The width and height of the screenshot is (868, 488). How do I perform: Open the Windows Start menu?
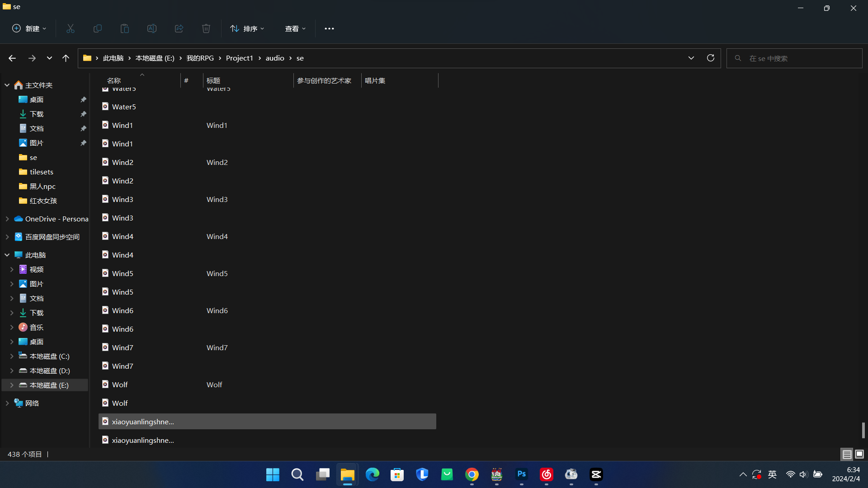click(x=273, y=474)
